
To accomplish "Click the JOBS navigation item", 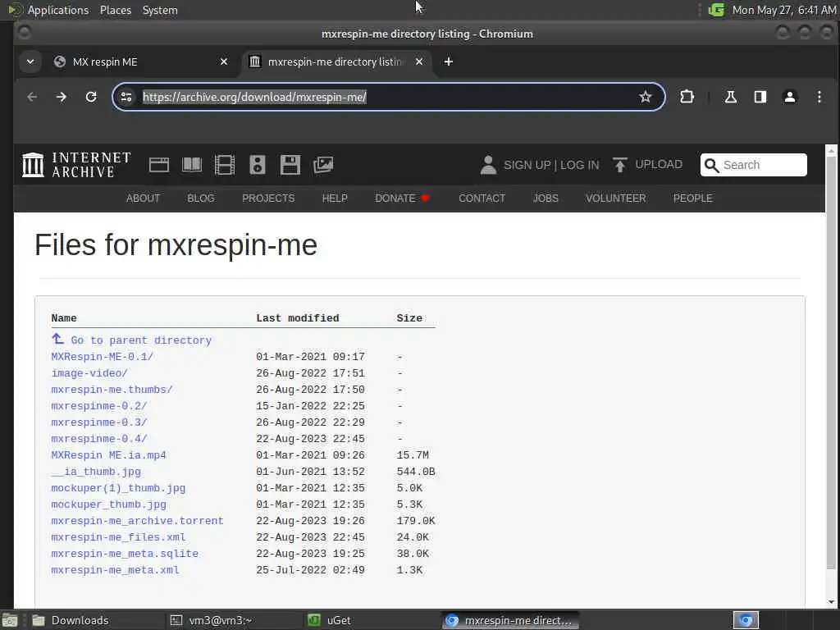I will click(x=546, y=199).
